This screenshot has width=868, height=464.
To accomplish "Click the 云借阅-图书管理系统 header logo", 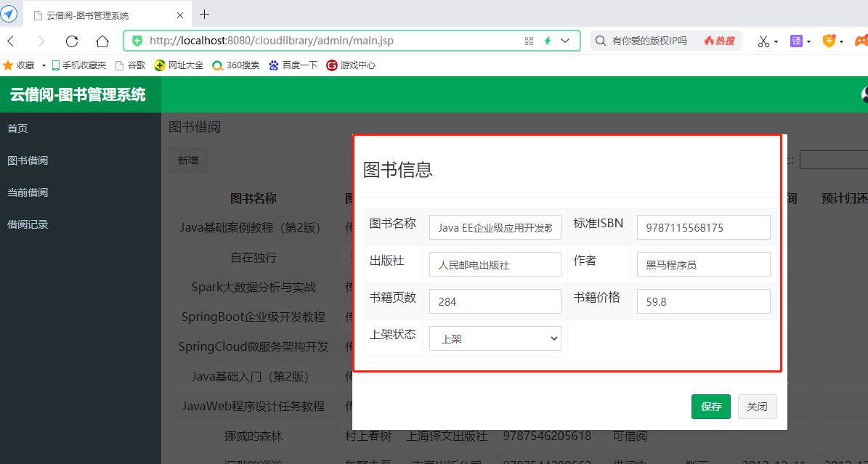I will pos(78,94).
